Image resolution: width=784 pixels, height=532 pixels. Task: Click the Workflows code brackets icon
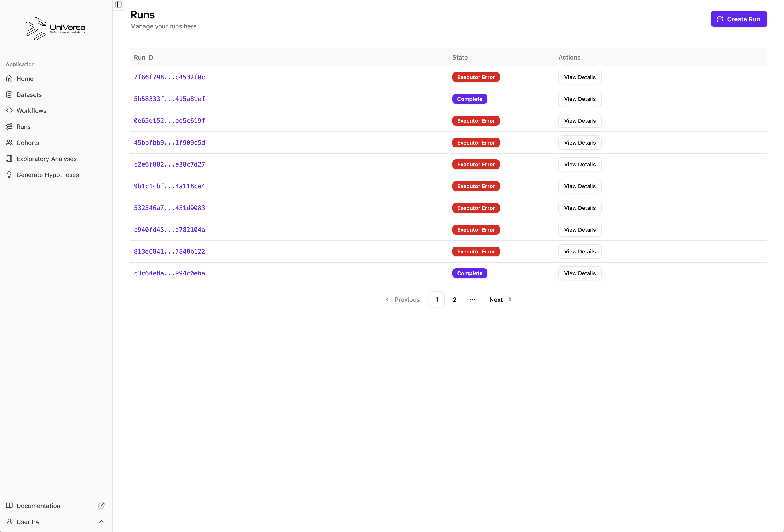tap(9, 110)
